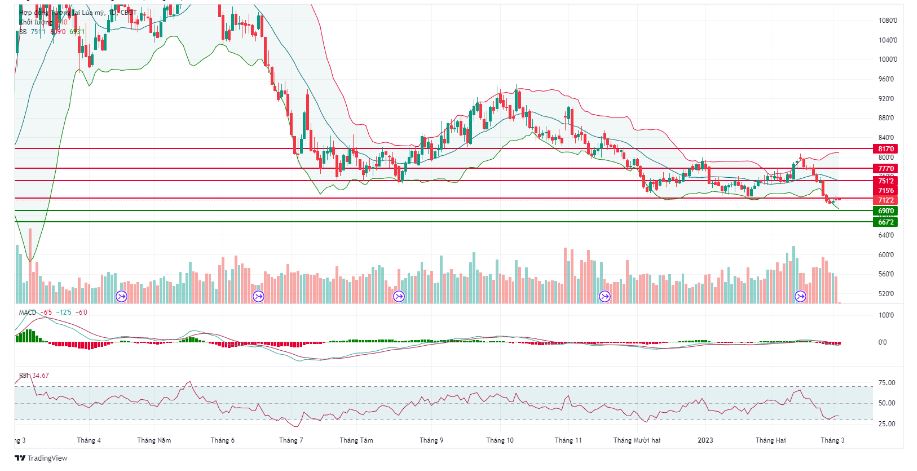The image size is (917, 471).
Task: Click the green 6900 price label
Action: pos(885,211)
